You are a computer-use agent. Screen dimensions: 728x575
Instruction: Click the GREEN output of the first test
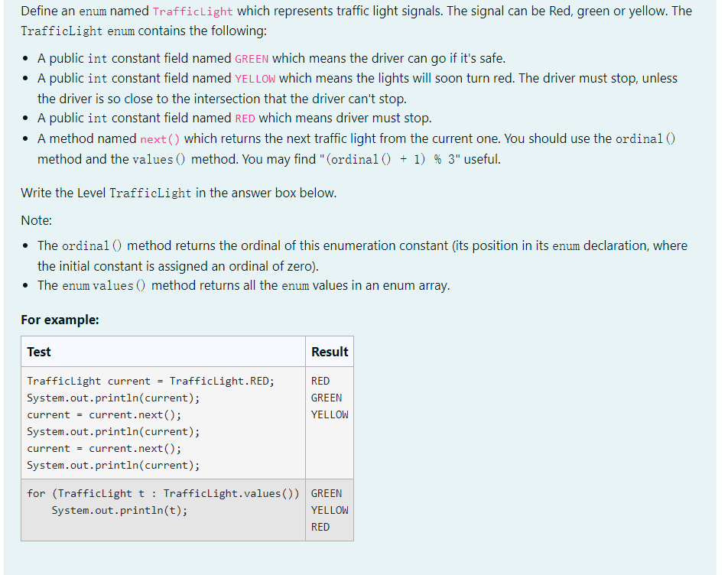[x=326, y=398]
